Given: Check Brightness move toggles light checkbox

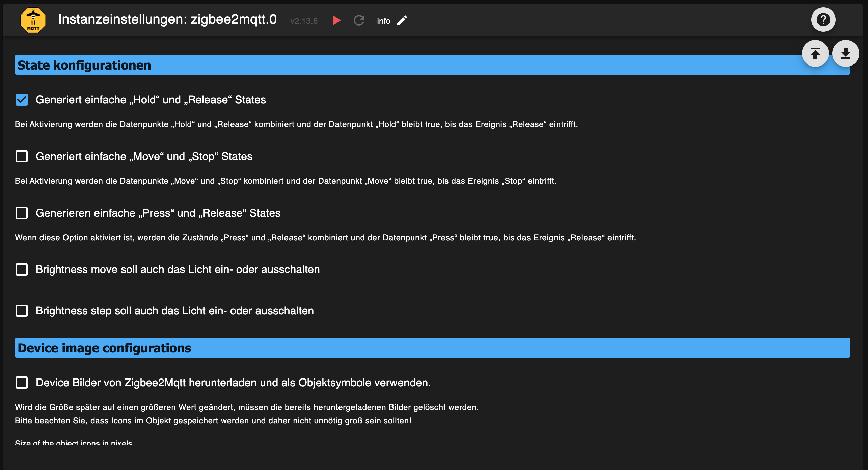Looking at the screenshot, I should 22,269.
